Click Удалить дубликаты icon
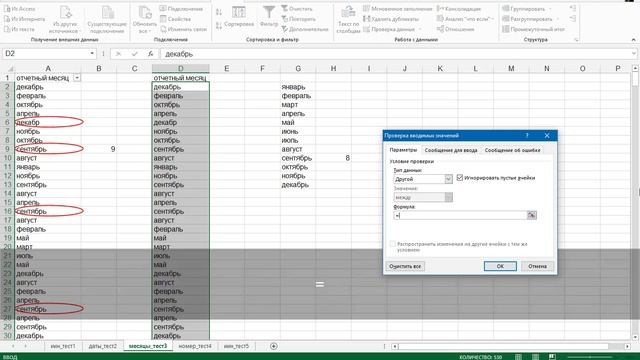This screenshot has width=640, height=360. tap(366, 19)
